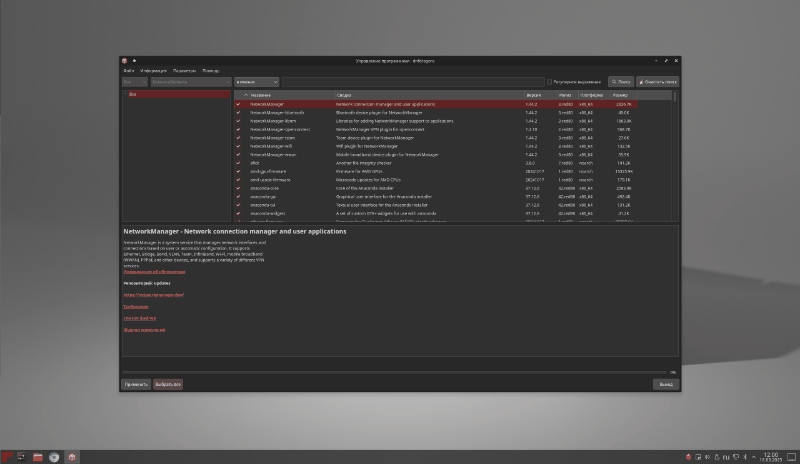Sort by the Платформа column header
The height and width of the screenshot is (464, 800).
click(594, 95)
